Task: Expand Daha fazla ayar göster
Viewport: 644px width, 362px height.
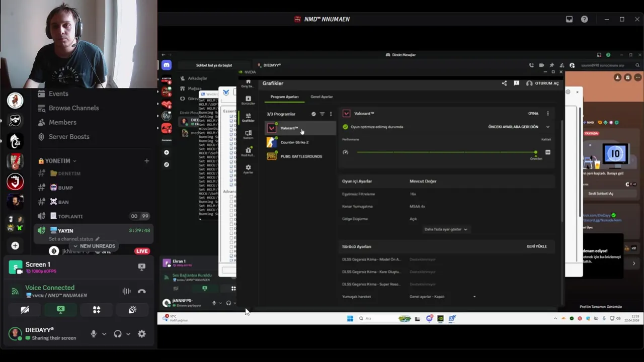Action: click(446, 229)
